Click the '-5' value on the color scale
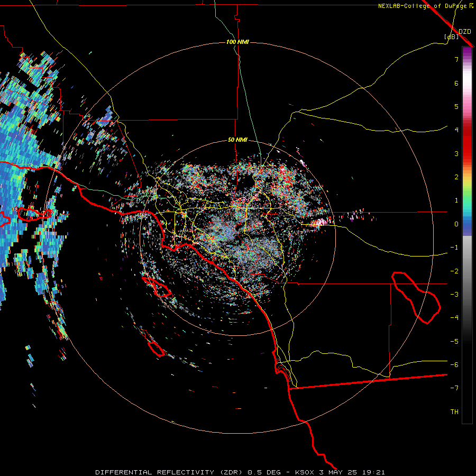476x476 pixels. pos(454,342)
